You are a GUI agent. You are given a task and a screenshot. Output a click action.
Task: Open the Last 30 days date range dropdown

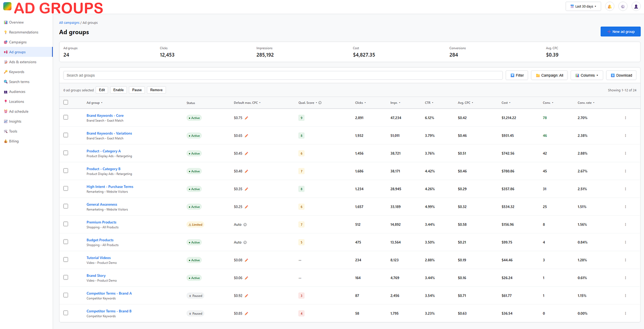click(x=583, y=7)
